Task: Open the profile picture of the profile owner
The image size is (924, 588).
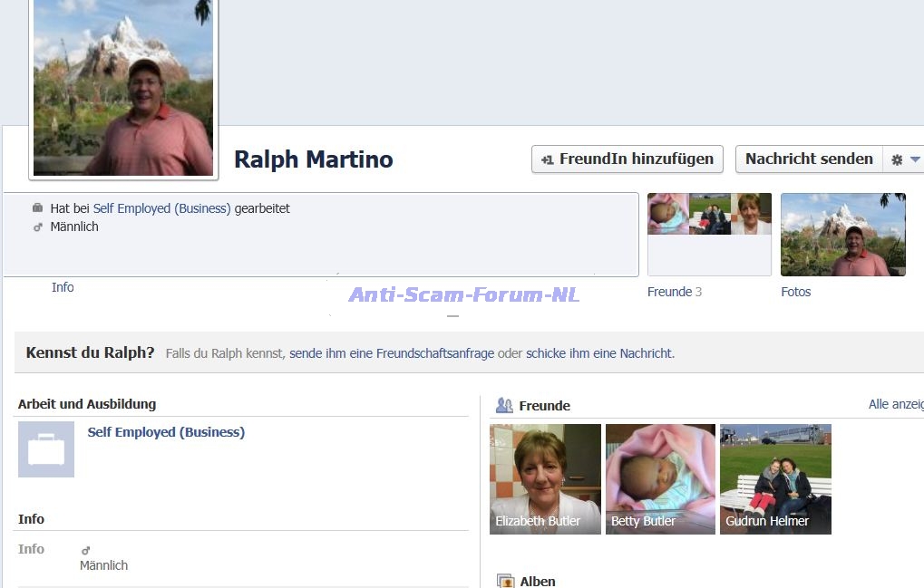Action: pyautogui.click(x=123, y=87)
